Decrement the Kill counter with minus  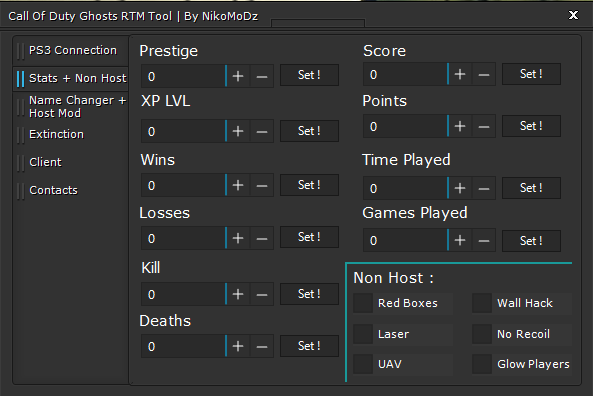262,294
